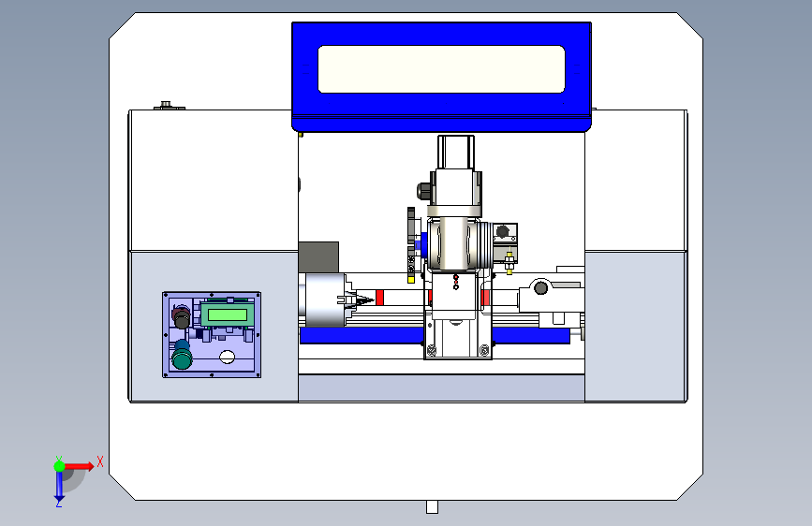812x526 pixels.
Task: Select the dark gray block above chuck
Action: point(318,256)
